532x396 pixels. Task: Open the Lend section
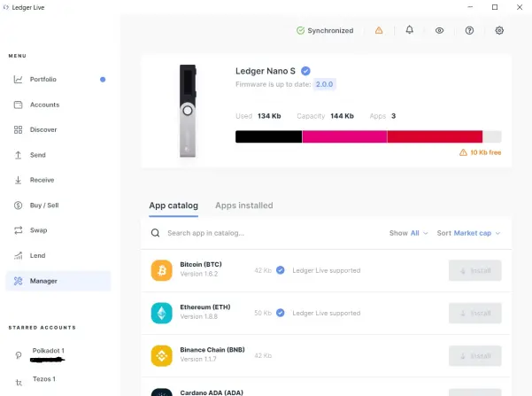(x=58, y=255)
